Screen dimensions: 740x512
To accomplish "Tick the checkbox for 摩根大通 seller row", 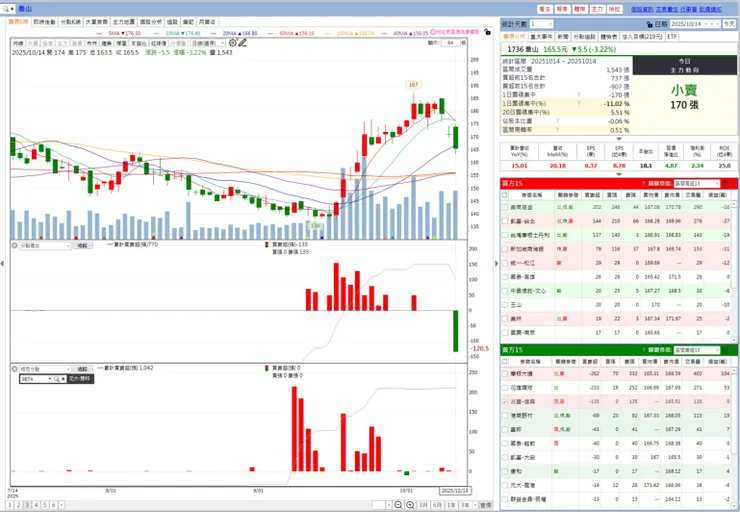I will pyautogui.click(x=505, y=374).
